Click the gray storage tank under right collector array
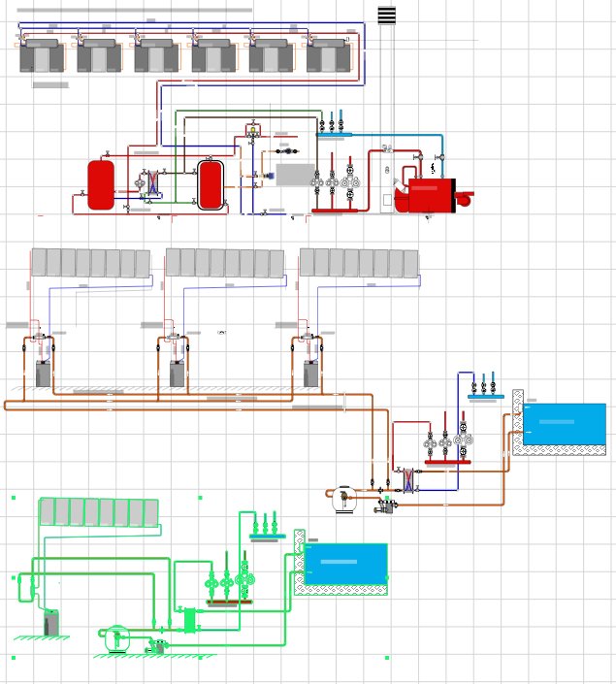The width and height of the screenshot is (616, 684). tap(310, 374)
